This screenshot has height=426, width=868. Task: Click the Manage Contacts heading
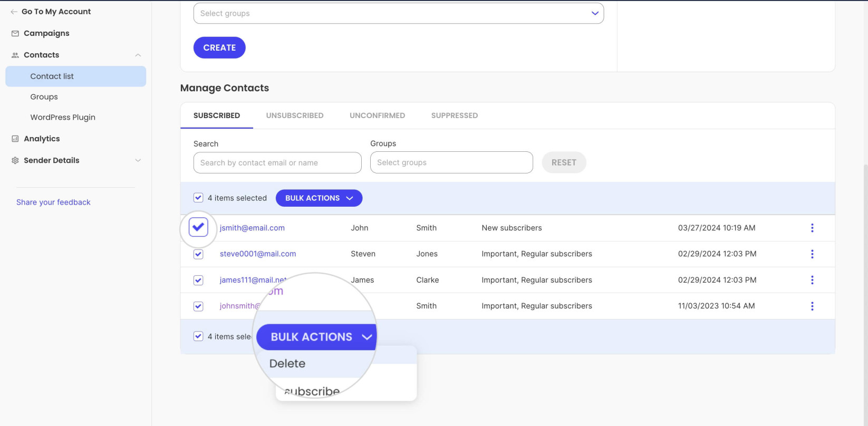(225, 88)
